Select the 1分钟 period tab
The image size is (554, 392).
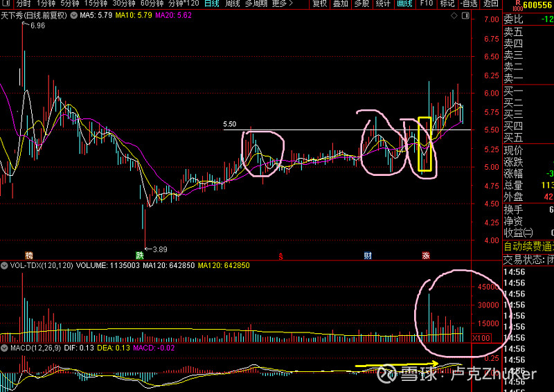pyautogui.click(x=46, y=3)
